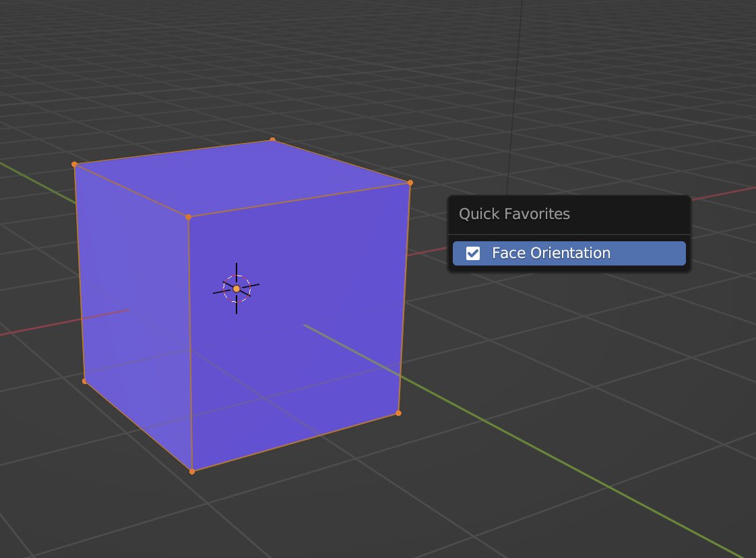Select the cube's bottom-front corner vertex
756x558 pixels.
click(x=192, y=472)
